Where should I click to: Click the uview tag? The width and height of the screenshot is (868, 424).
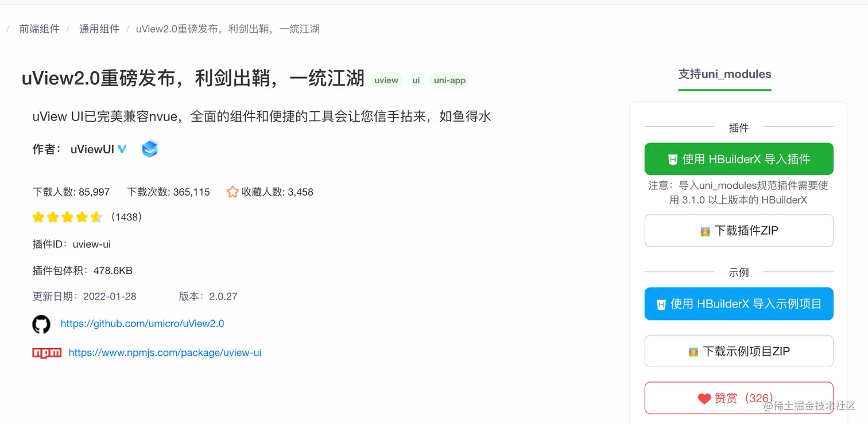tap(386, 80)
